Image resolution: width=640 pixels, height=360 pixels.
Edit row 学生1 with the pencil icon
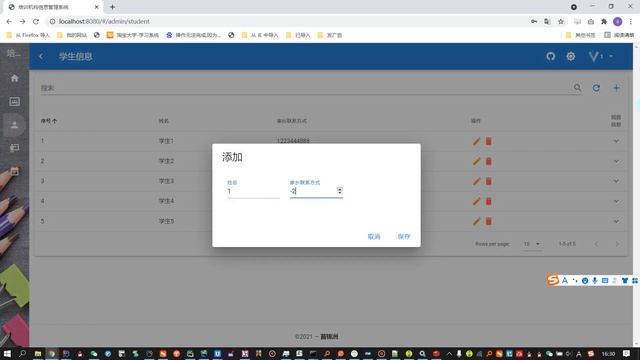click(x=476, y=141)
